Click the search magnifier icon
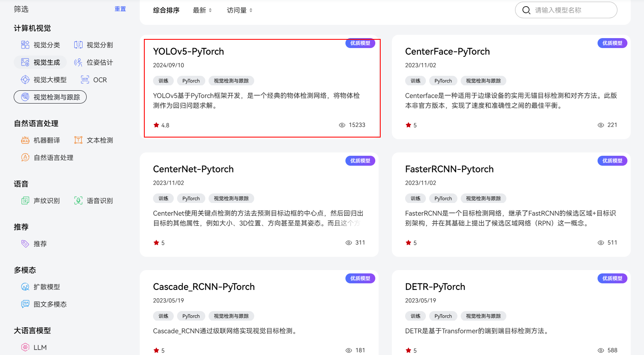Image resolution: width=644 pixels, height=355 pixels. point(526,10)
